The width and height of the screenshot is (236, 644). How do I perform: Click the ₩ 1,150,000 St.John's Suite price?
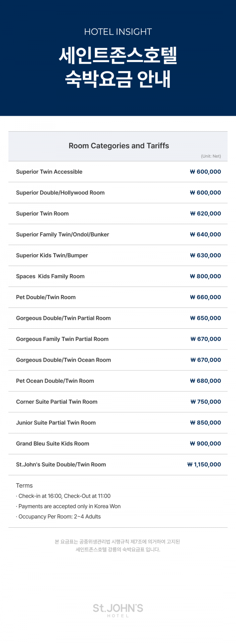(204, 464)
